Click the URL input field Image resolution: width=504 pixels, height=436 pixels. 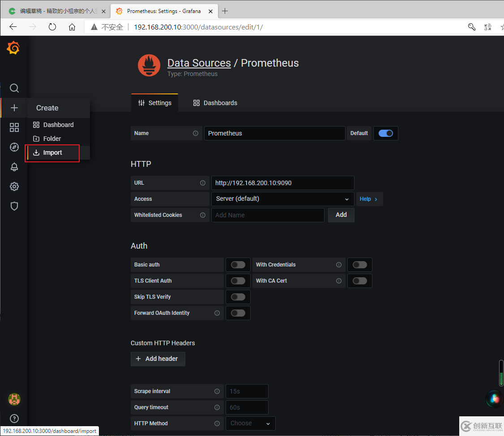click(x=282, y=183)
